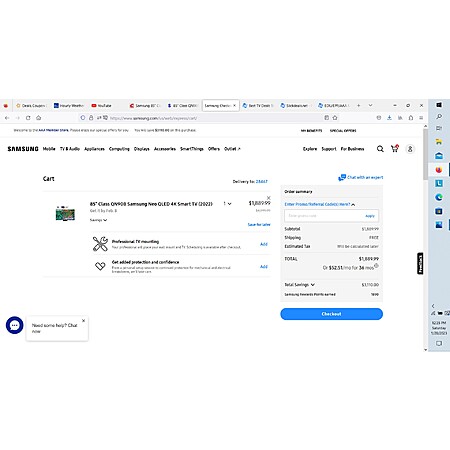Switch to the Best TV Deals tab
The height and width of the screenshot is (450, 450).
pyautogui.click(x=258, y=105)
